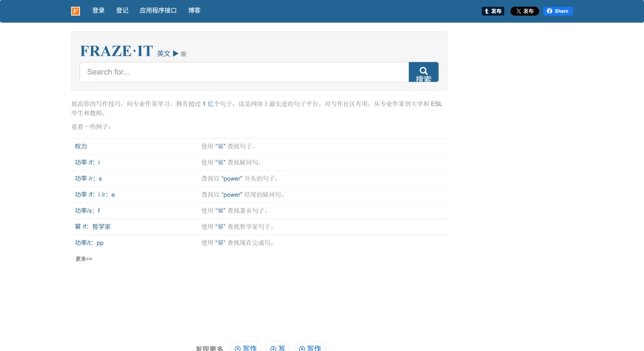Image resolution: width=644 pixels, height=351 pixels.
Task: Click the quoted power link in row three
Action: pyautogui.click(x=231, y=179)
